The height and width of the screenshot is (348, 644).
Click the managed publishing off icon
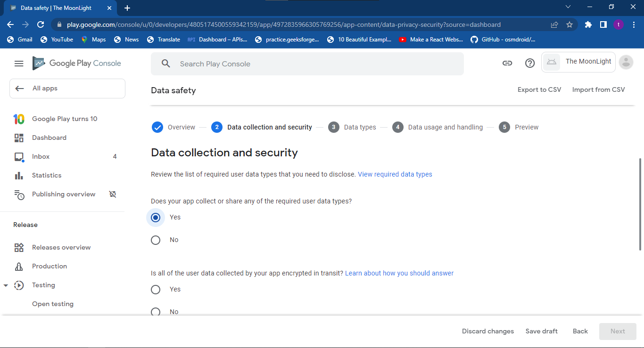pos(113,194)
